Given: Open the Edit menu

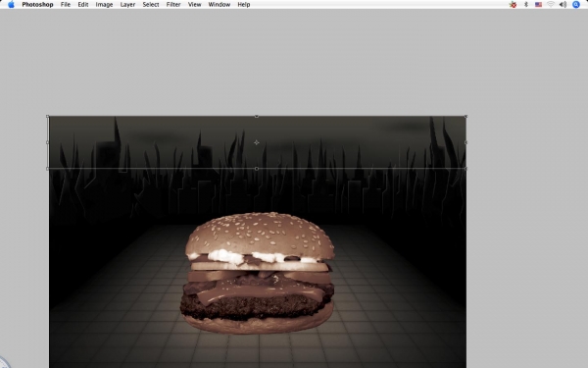Looking at the screenshot, I should pos(83,5).
